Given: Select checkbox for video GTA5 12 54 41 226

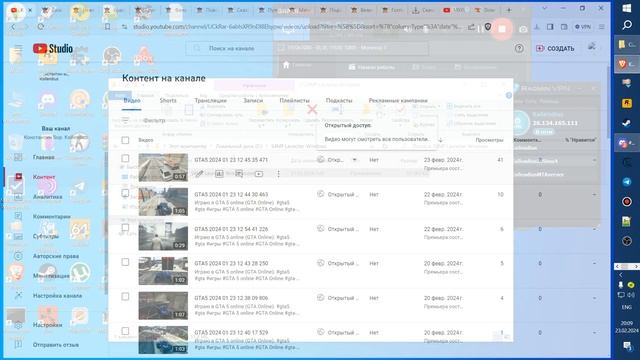Looking at the screenshot, I should [x=125, y=228].
